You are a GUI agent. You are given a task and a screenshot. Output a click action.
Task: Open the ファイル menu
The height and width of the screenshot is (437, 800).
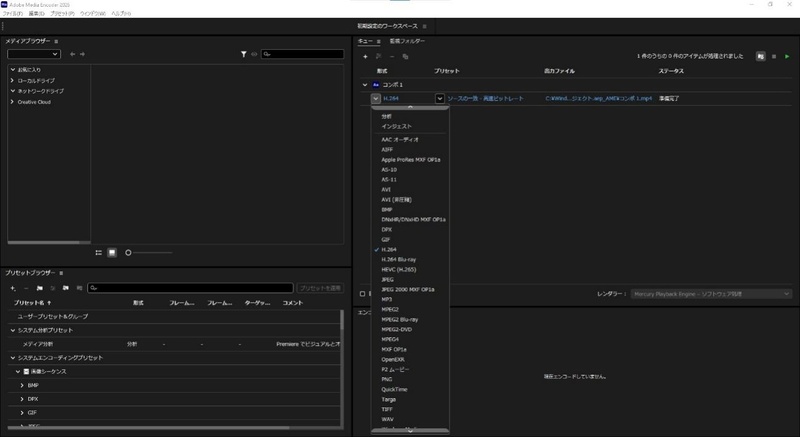click(13, 14)
